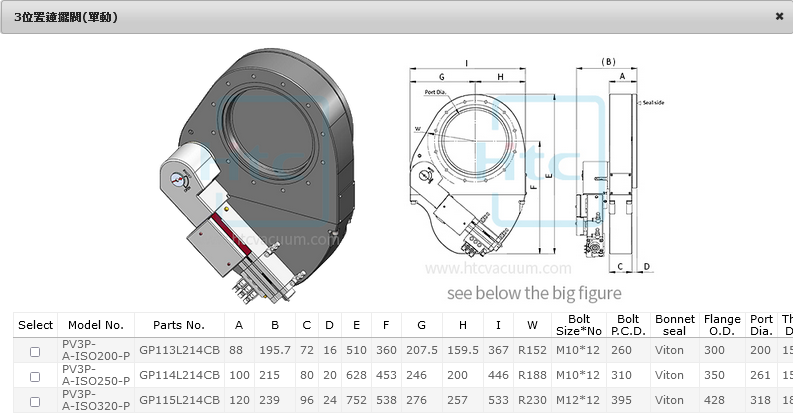Click the 'Flange O.D.' column header
793x416 pixels.
tap(722, 325)
